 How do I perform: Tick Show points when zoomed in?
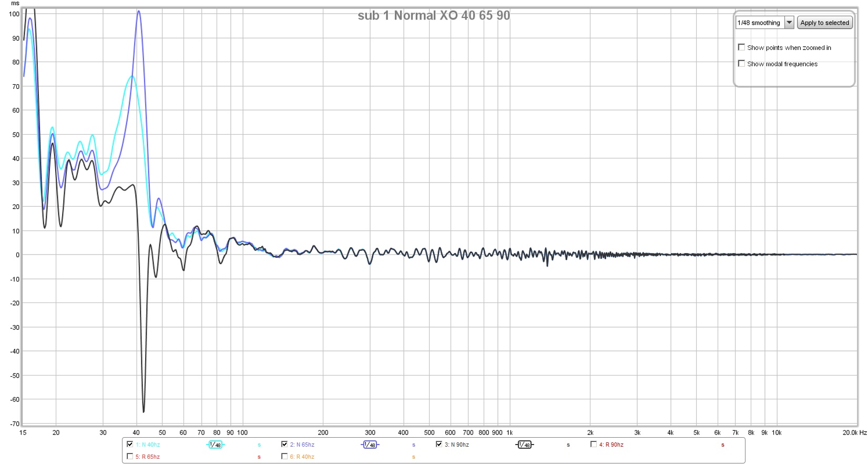point(741,47)
